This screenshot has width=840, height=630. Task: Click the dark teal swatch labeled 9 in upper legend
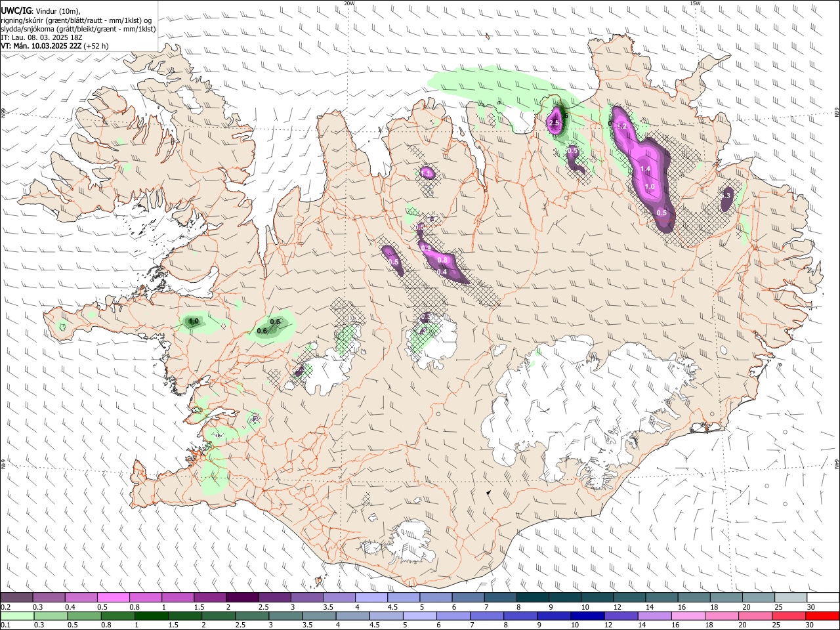point(565,598)
